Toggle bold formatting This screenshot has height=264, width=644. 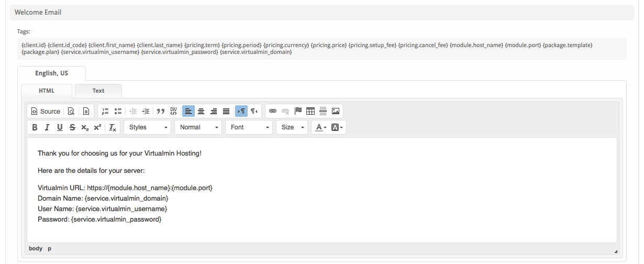35,127
